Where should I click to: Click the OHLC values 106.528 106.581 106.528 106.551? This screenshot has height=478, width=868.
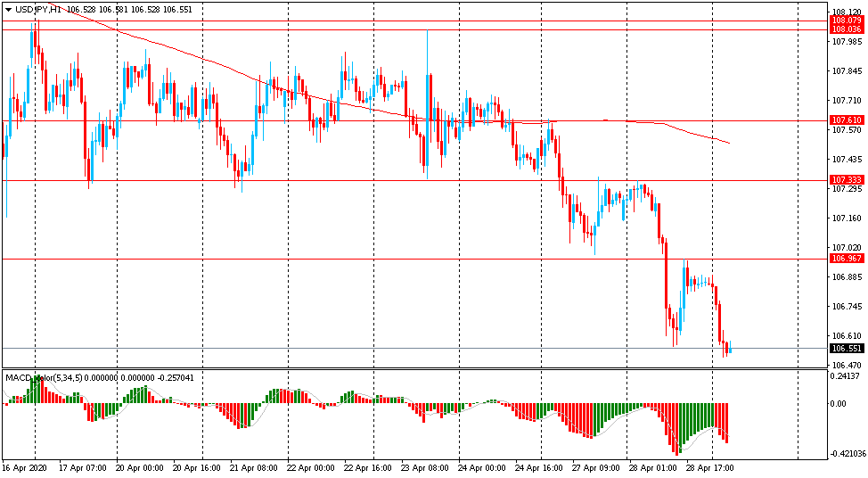[129, 10]
